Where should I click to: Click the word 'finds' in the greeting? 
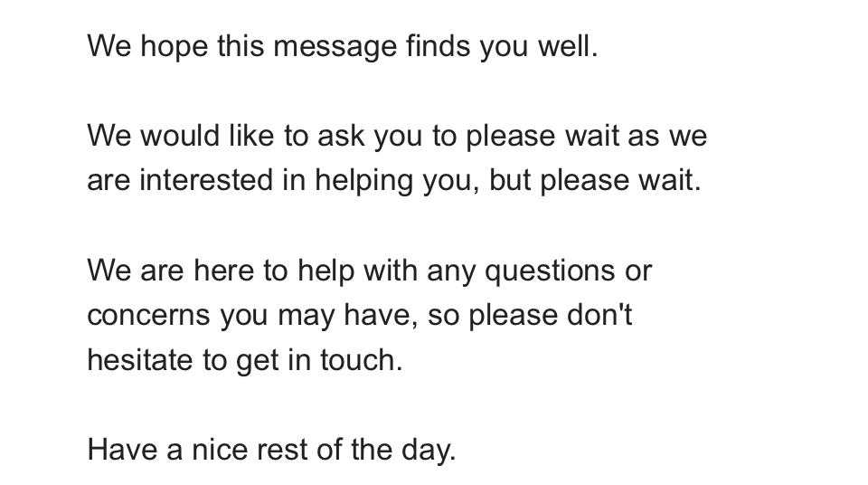(439, 45)
